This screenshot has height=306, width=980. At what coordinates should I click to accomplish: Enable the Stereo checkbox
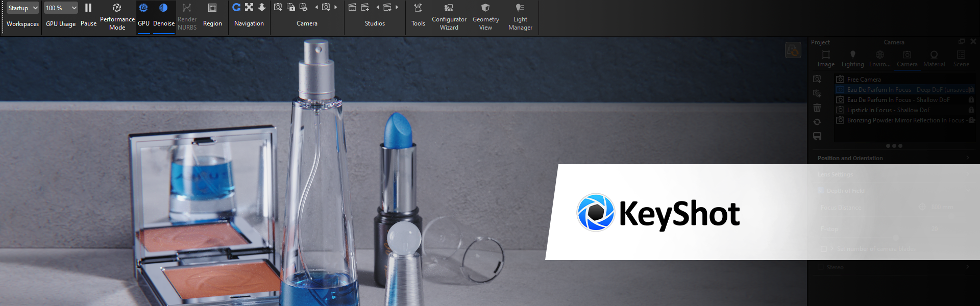(x=821, y=267)
